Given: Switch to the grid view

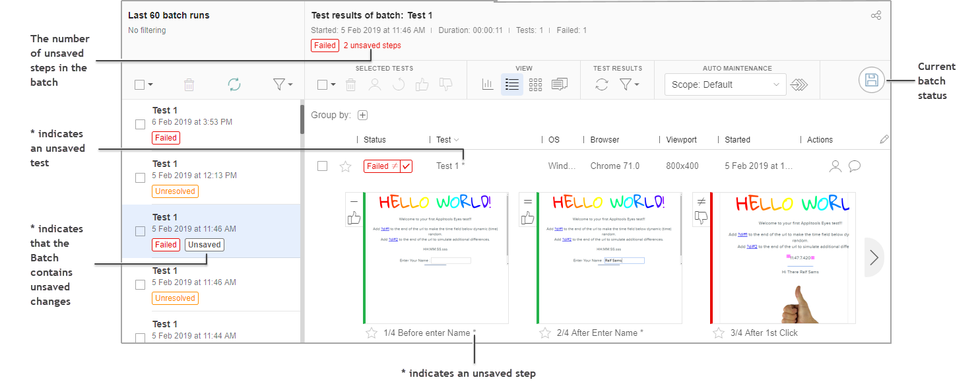Looking at the screenshot, I should point(535,84).
